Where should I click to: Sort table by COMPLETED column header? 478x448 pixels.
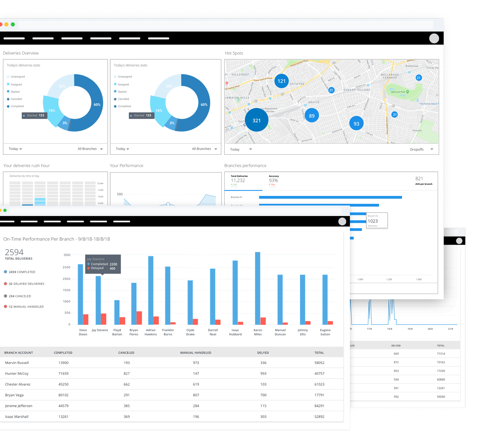63,352
